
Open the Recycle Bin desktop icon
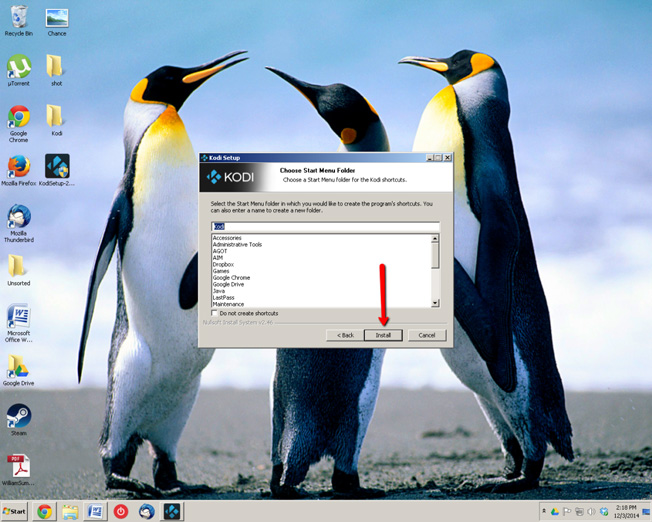coord(19,21)
